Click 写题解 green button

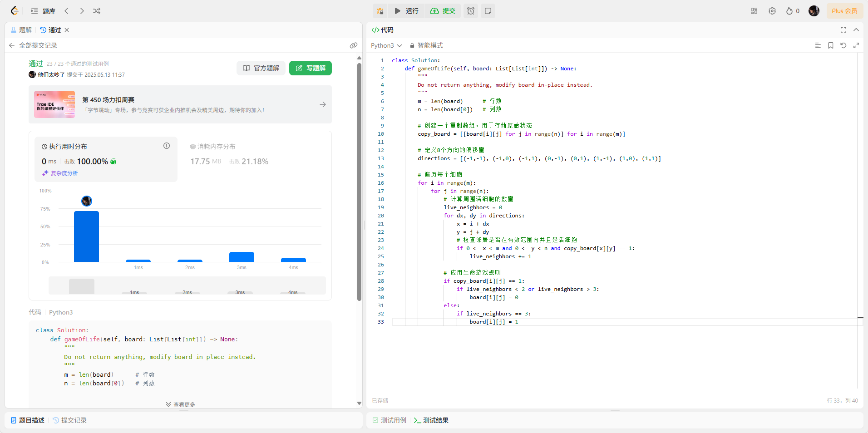311,68
